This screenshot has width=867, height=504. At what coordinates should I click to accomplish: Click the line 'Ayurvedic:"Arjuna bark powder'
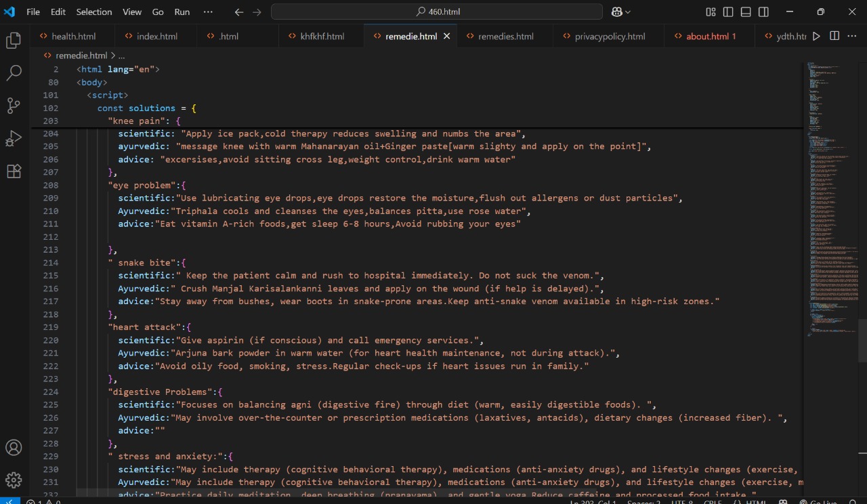pyautogui.click(x=369, y=353)
